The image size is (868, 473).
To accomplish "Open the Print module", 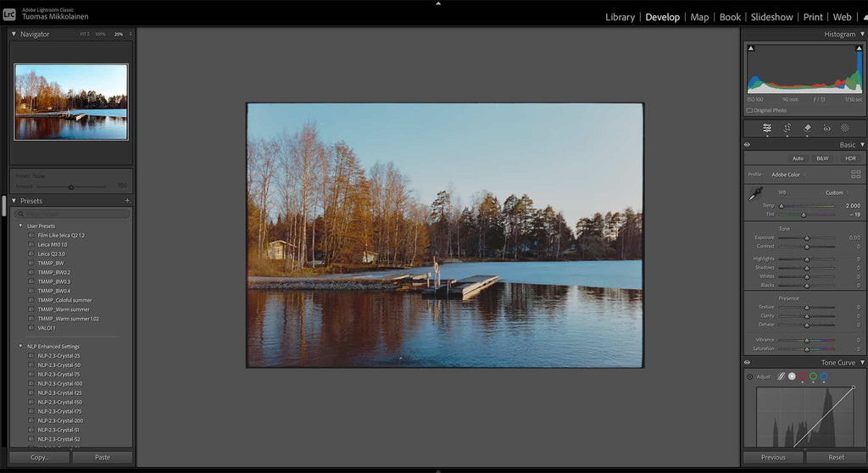I will click(812, 17).
